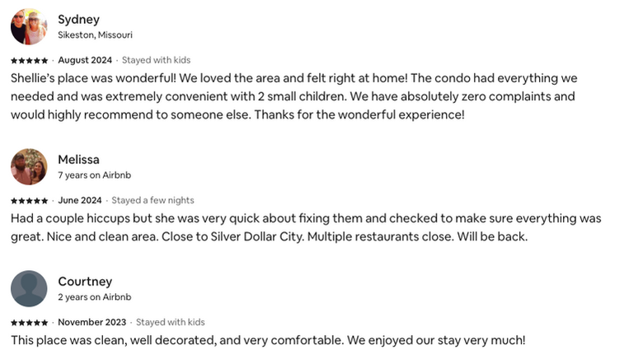Click the reviewer name Sydney
The image size is (624, 364).
79,19
